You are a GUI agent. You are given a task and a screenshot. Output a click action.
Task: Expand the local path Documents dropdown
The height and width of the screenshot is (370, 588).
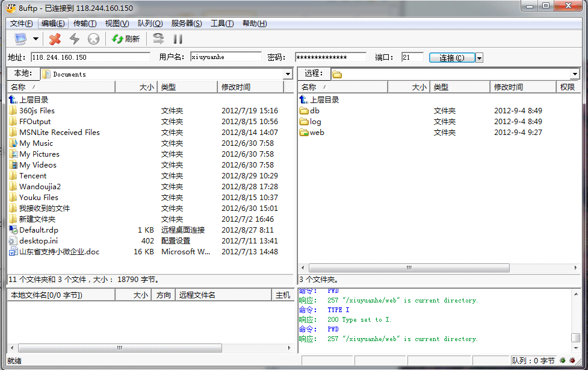(288, 74)
